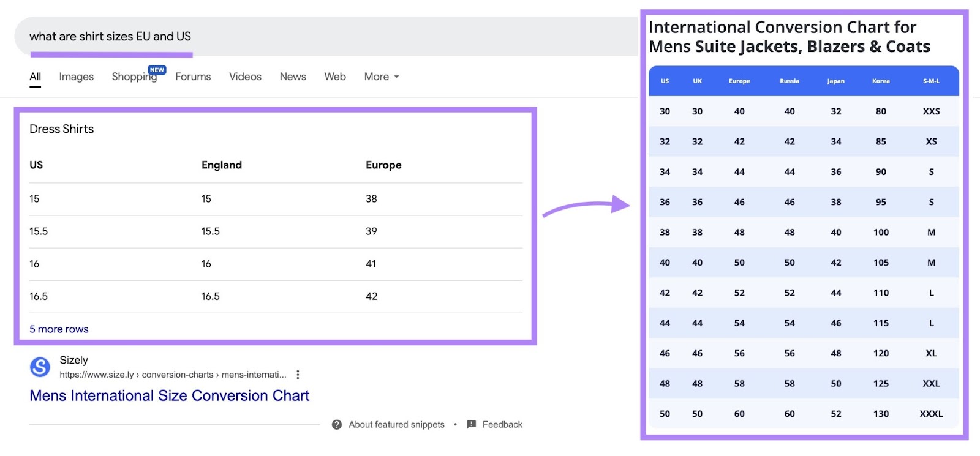Image resolution: width=980 pixels, height=456 pixels.
Task: Click the Sizely site name
Action: point(73,360)
